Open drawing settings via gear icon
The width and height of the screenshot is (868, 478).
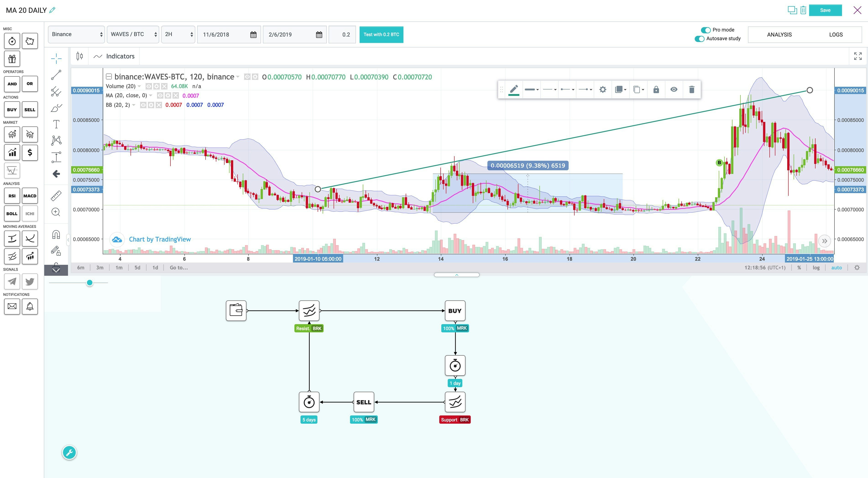(603, 89)
